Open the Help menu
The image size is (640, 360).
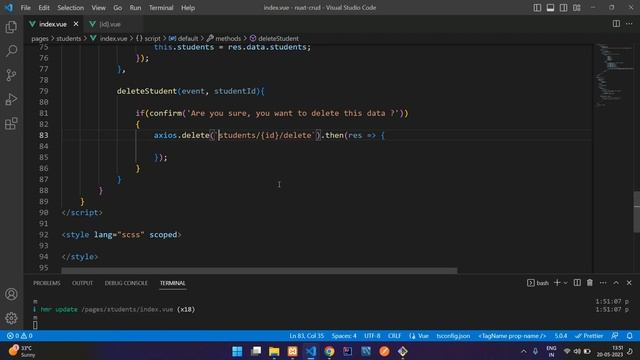[x=188, y=8]
